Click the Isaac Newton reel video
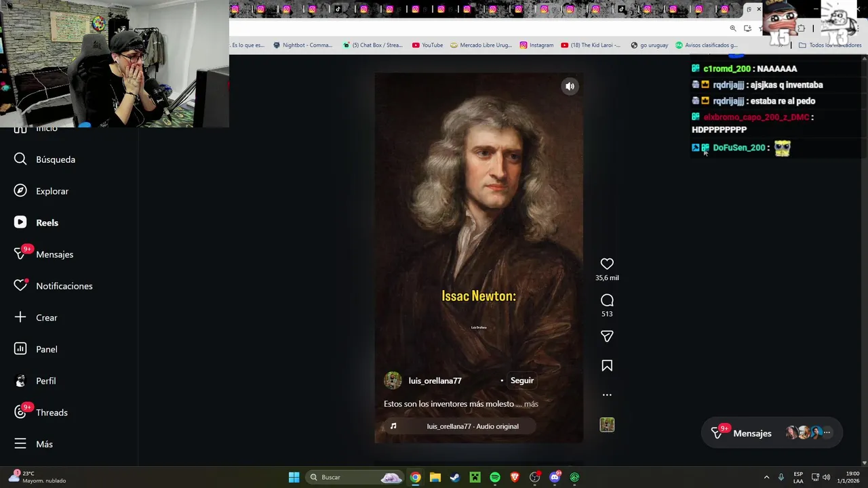868x488 pixels. click(x=479, y=258)
